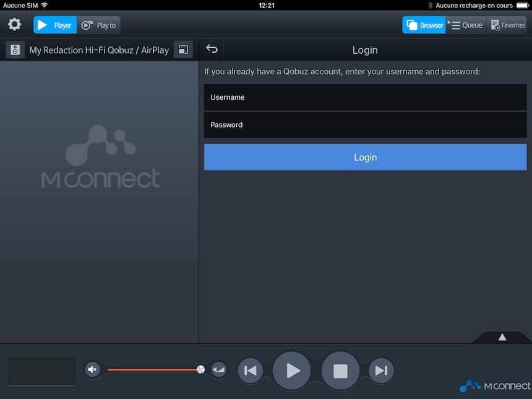Viewport: 532px width, 399px height.
Task: Tap the battery status icon
Action: click(x=523, y=5)
